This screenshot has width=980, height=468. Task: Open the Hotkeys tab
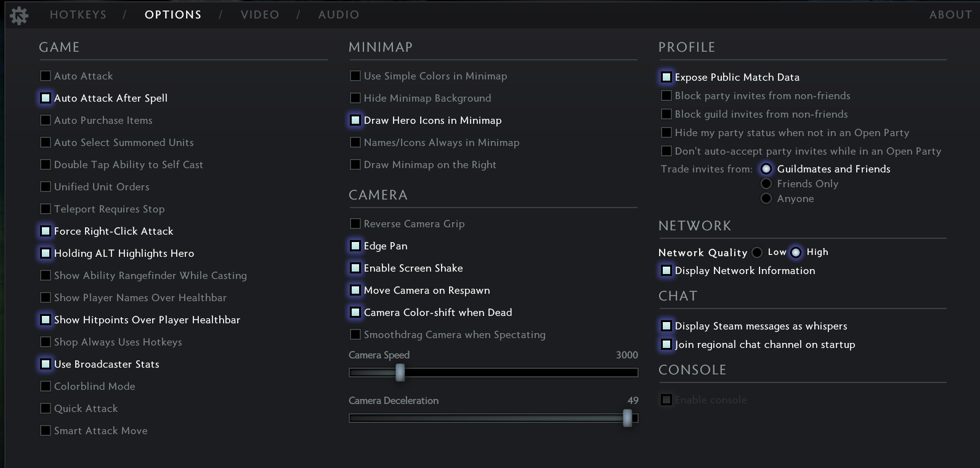(x=78, y=15)
